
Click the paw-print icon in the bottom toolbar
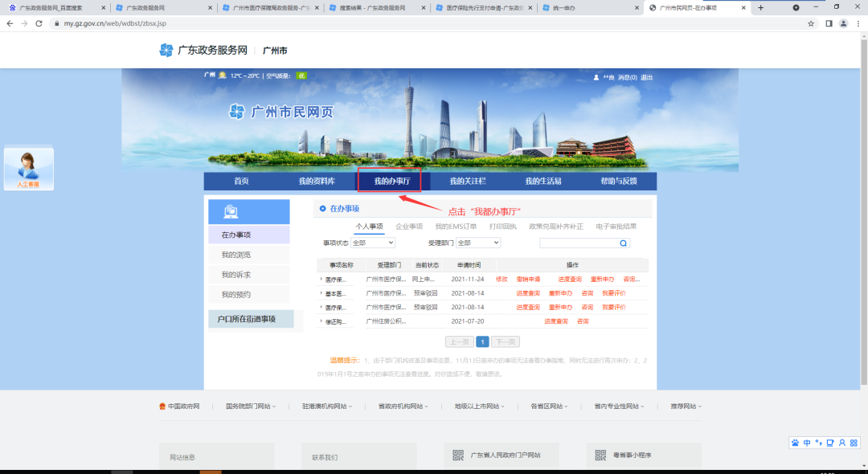pos(795,443)
